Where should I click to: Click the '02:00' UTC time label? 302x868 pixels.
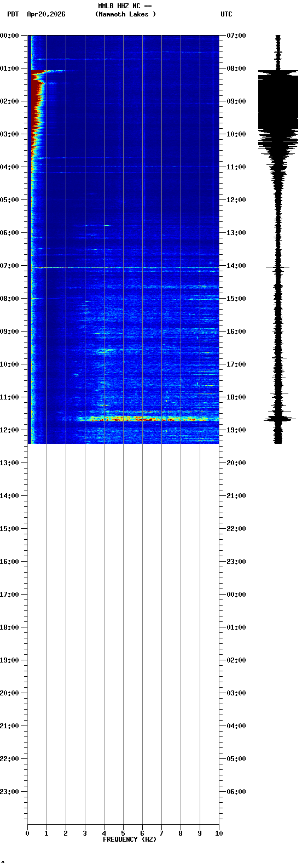click(x=236, y=660)
